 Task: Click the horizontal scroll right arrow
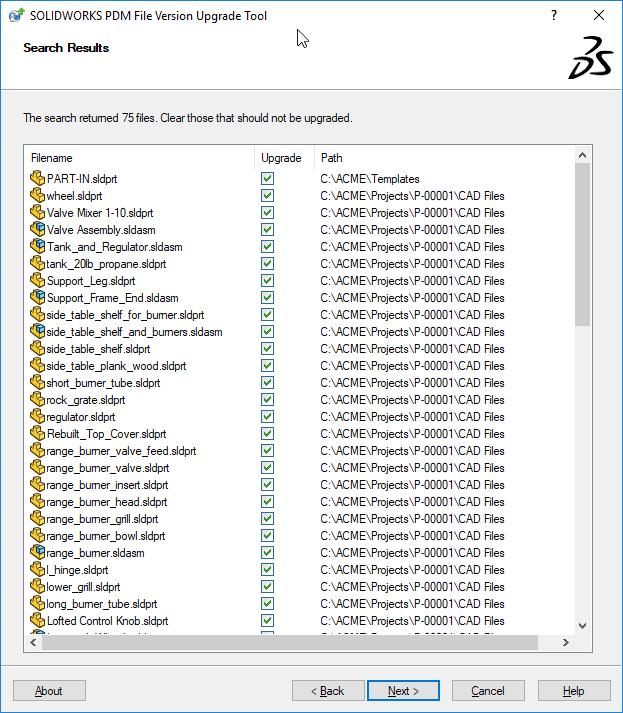(x=566, y=642)
